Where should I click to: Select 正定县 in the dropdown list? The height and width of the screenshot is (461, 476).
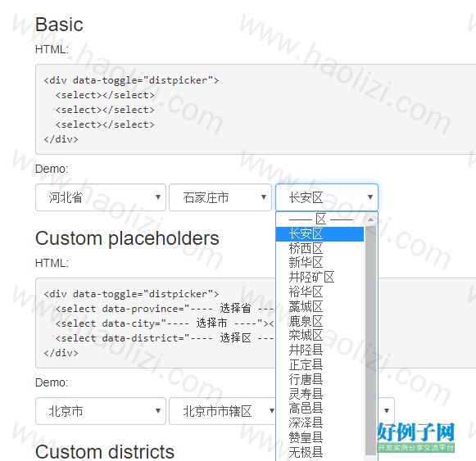point(320,365)
